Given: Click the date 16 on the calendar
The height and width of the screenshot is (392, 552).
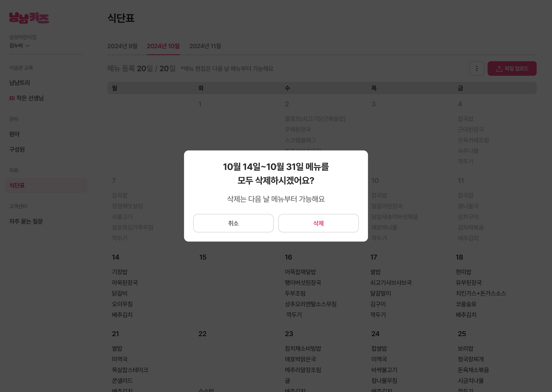Looking at the screenshot, I should pos(288,257).
